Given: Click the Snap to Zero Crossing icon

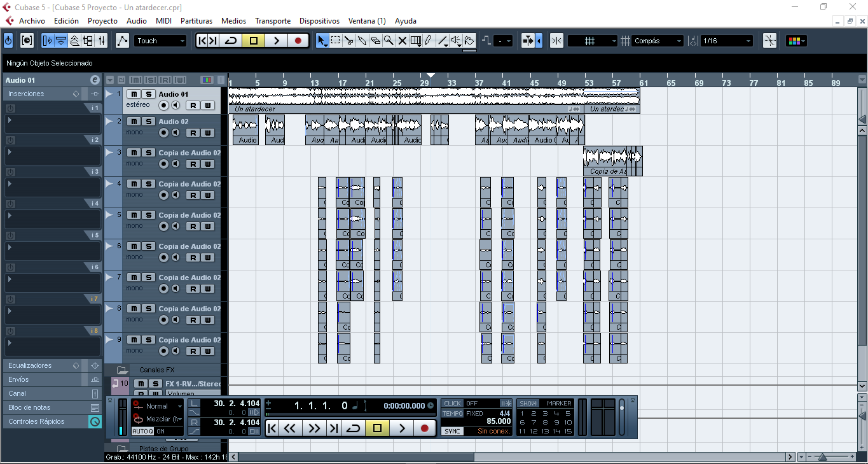Looking at the screenshot, I should pos(769,41).
